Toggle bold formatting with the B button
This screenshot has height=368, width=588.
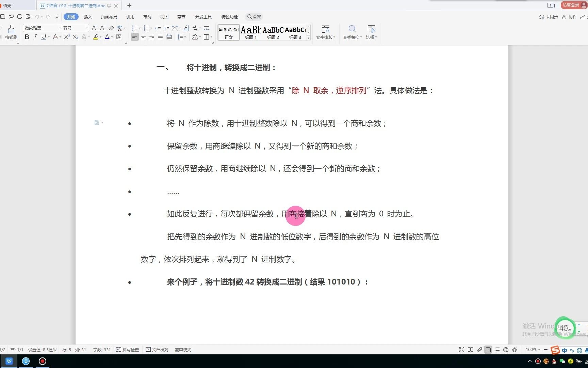[x=27, y=37]
